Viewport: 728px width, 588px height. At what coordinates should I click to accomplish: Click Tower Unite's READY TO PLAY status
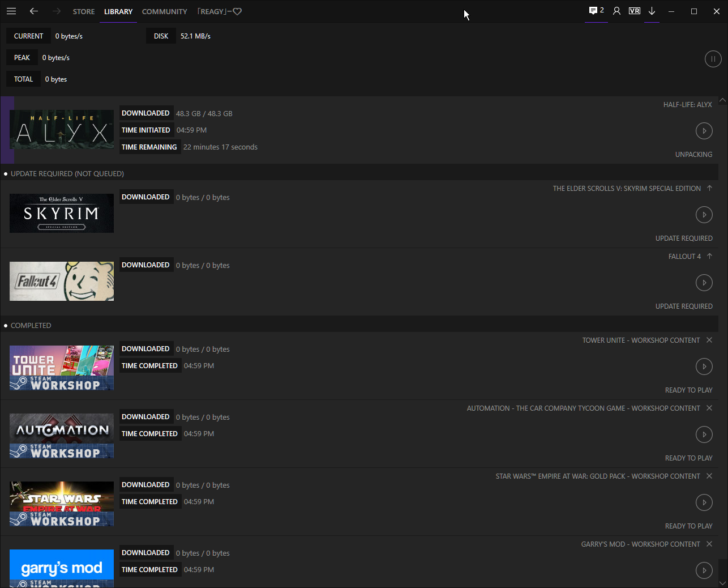(x=689, y=390)
